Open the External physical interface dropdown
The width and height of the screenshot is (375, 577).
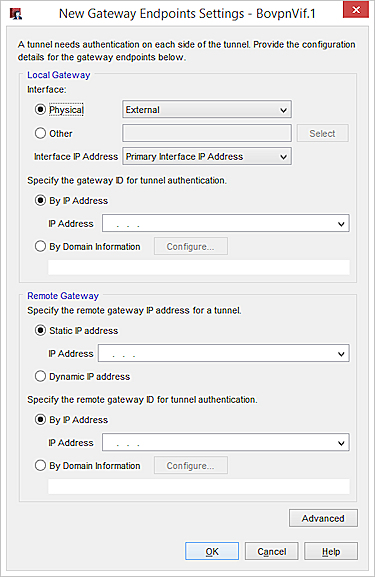pos(207,110)
